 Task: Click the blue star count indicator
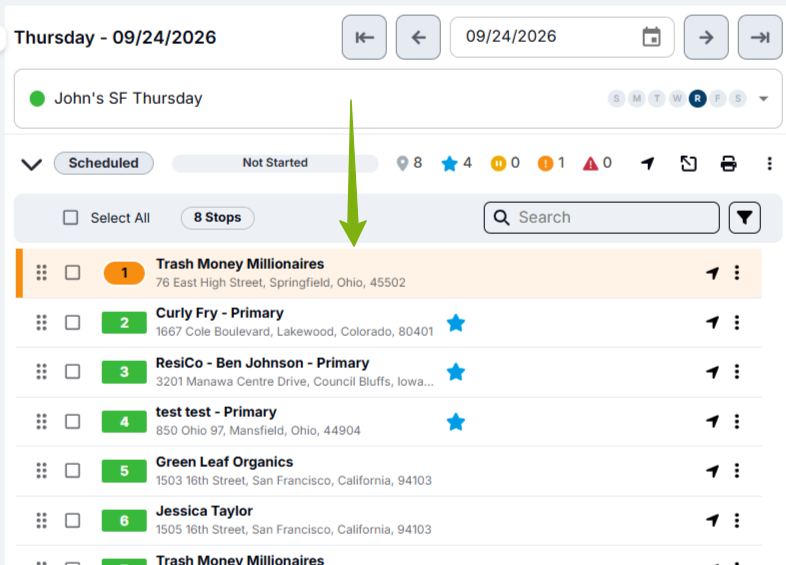(x=456, y=163)
